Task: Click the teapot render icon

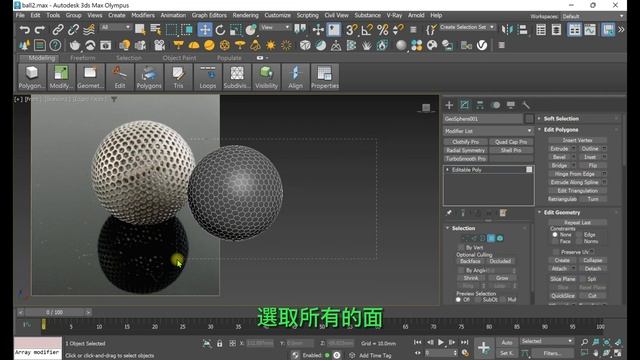Action: pos(75,45)
